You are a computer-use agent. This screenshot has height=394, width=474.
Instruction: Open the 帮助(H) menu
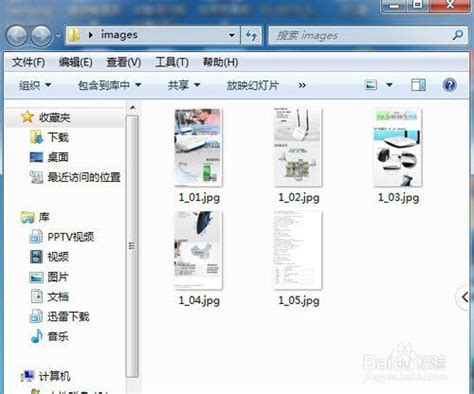coord(220,62)
